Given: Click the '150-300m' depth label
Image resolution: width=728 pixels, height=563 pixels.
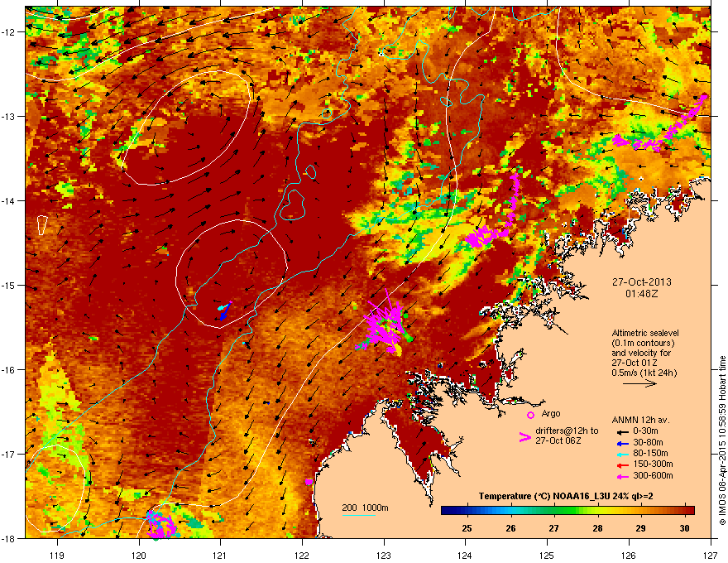Looking at the screenshot, I should [653, 464].
